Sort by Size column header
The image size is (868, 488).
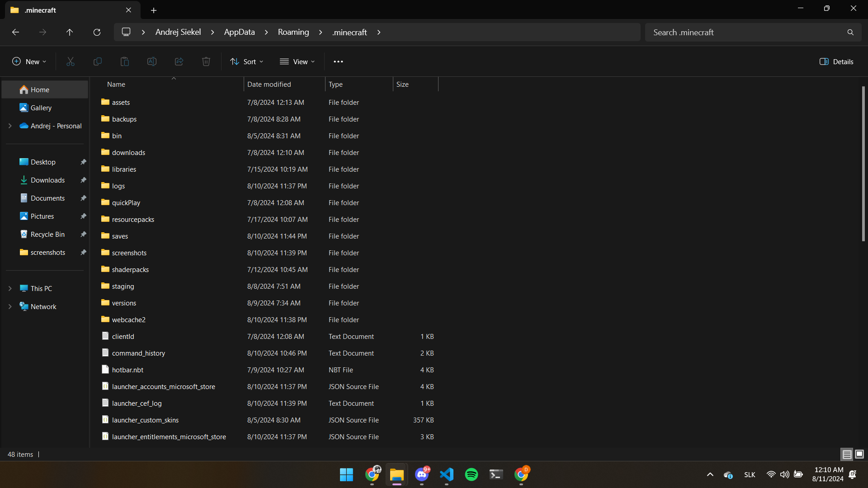point(415,84)
